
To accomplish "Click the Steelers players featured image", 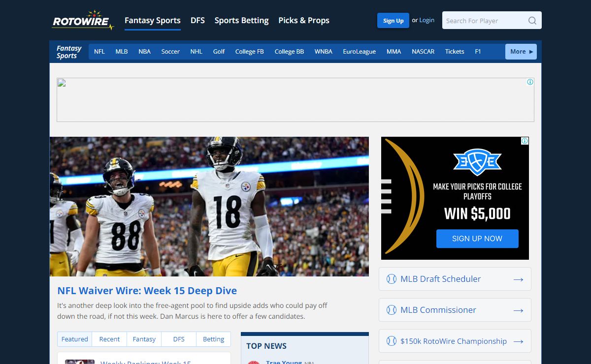I will (x=209, y=207).
